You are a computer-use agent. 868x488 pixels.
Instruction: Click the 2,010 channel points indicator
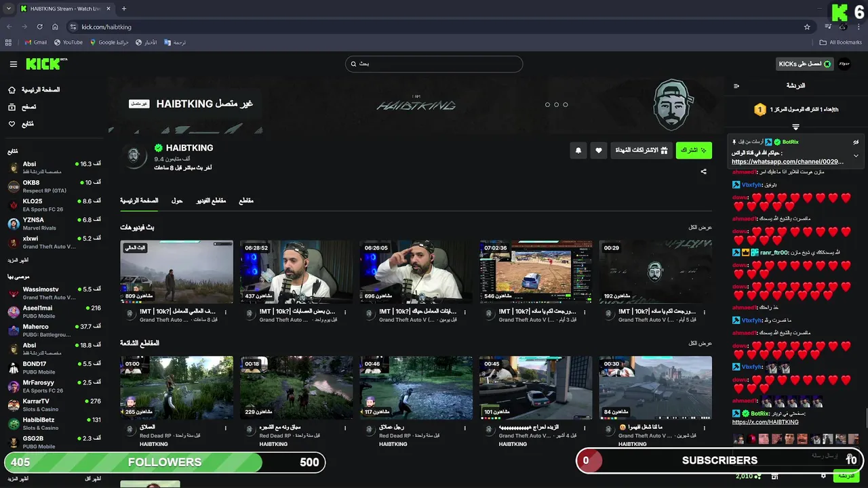coord(749,476)
